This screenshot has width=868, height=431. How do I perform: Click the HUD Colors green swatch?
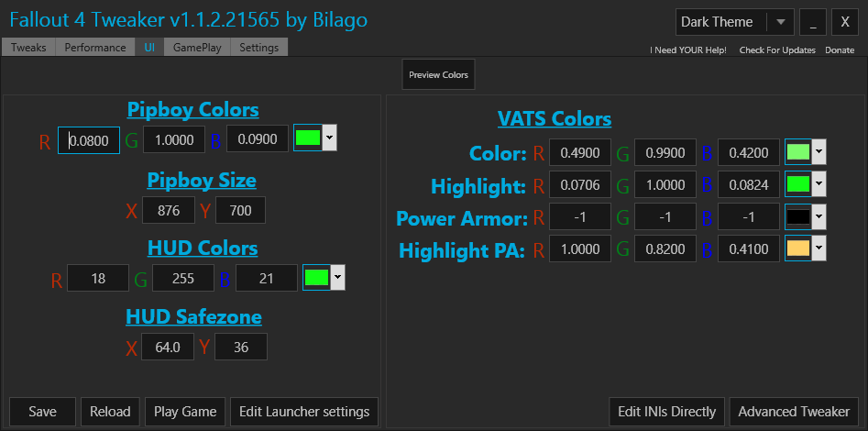(x=316, y=277)
